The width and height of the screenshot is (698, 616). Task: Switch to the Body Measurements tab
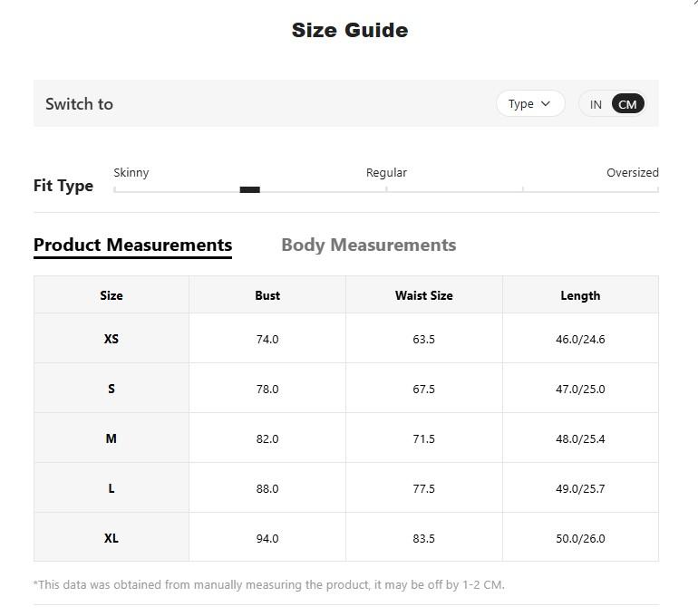pyautogui.click(x=368, y=245)
